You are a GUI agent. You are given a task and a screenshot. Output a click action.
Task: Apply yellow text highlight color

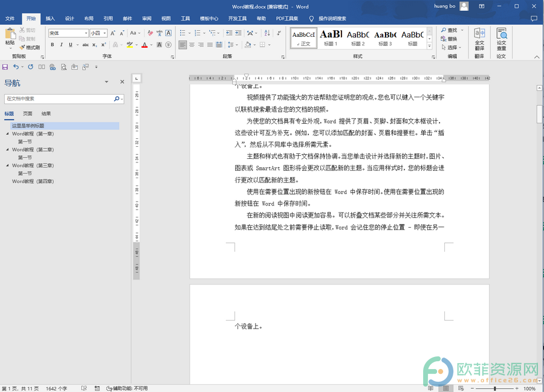click(130, 45)
